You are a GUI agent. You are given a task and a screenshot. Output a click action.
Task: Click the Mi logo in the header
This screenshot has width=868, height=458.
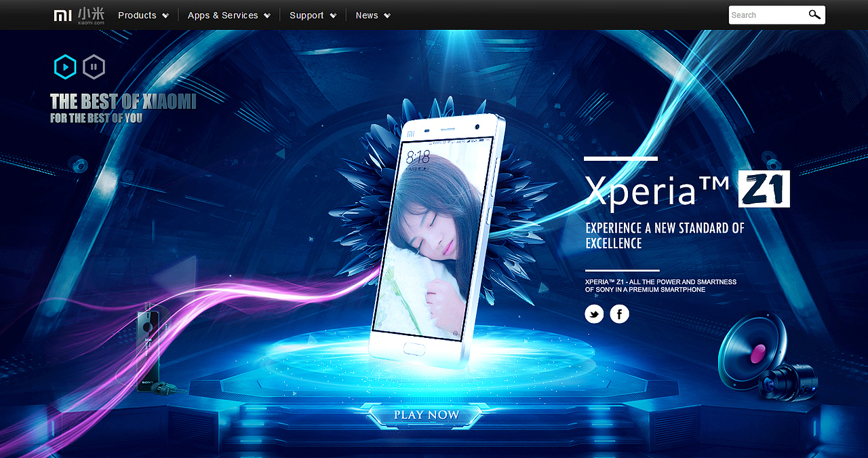click(x=62, y=15)
